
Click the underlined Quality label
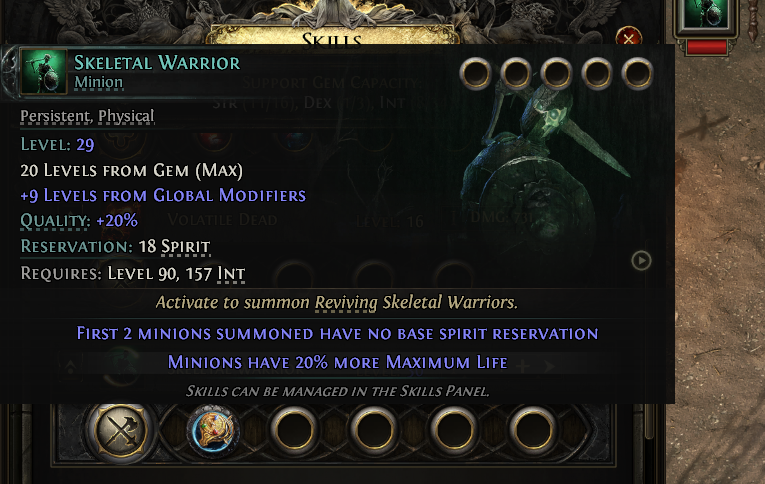click(x=55, y=221)
